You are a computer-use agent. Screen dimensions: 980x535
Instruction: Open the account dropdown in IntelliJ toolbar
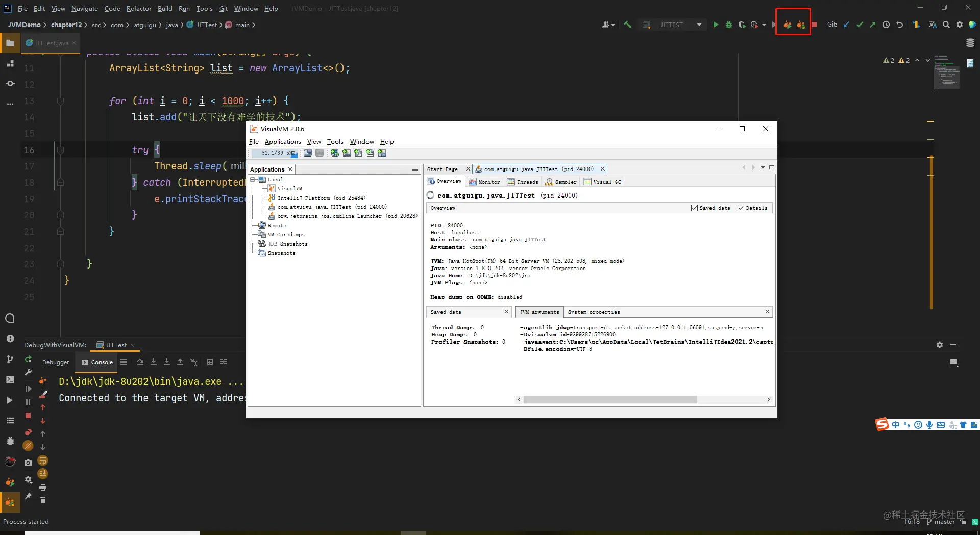[x=608, y=25]
